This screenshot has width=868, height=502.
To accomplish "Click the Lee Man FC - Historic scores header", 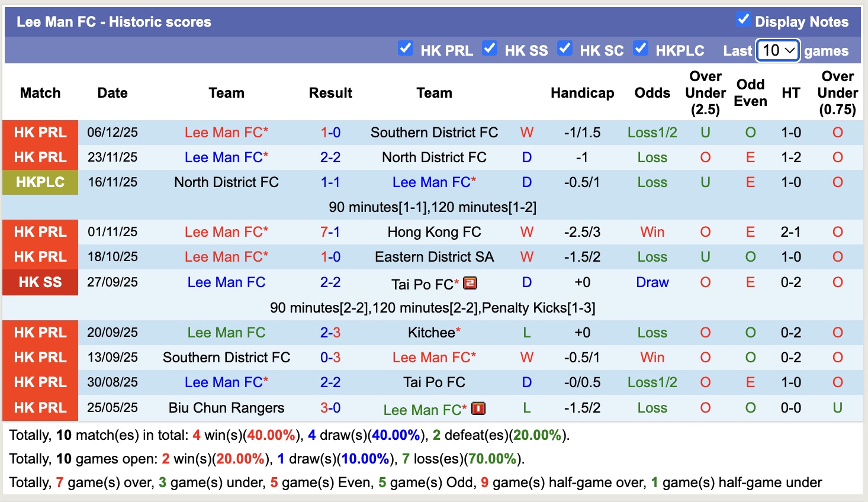I will [x=114, y=21].
